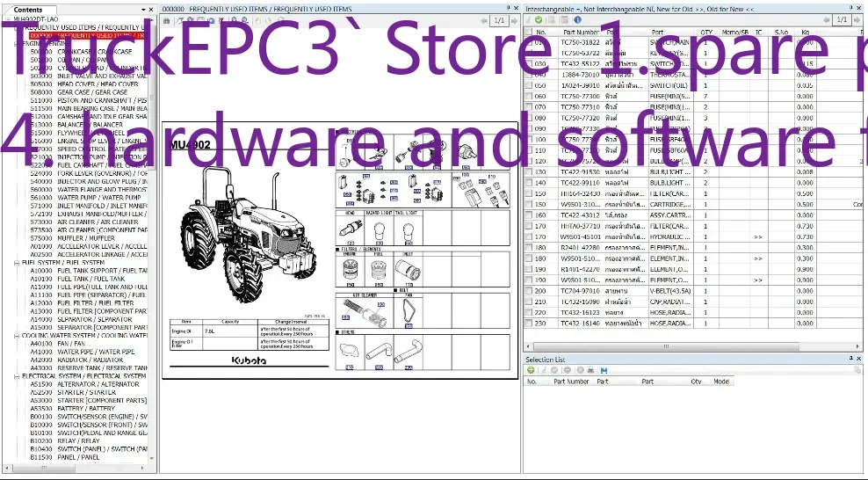This screenshot has width=868, height=480.
Task: Check the box for row 160 TC422-43012
Action: pos(529,215)
